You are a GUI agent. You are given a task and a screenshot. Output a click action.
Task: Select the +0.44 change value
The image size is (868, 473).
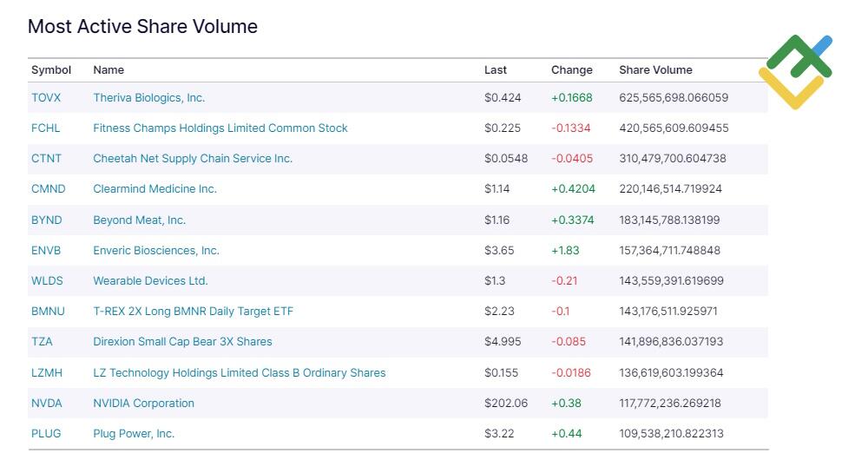pos(566,434)
